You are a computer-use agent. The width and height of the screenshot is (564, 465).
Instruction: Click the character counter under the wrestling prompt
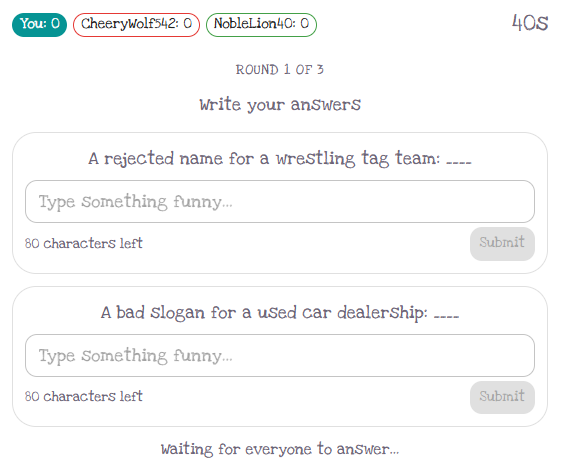(83, 243)
